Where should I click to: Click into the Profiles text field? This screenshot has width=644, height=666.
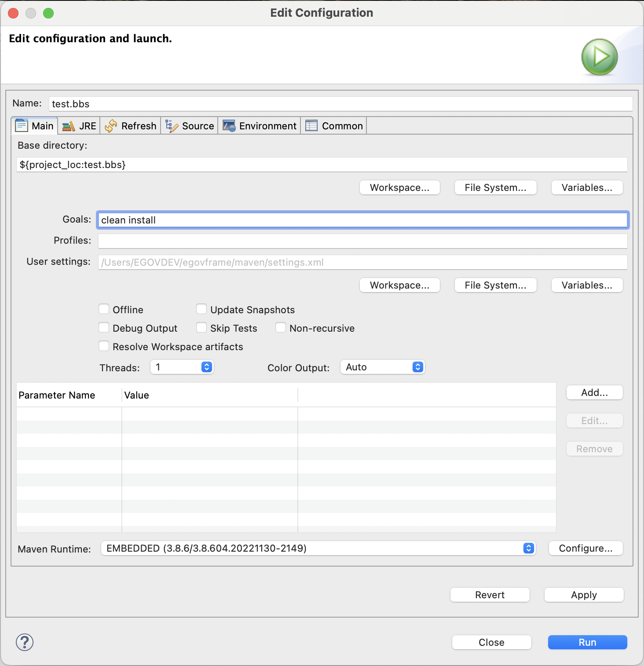point(362,241)
